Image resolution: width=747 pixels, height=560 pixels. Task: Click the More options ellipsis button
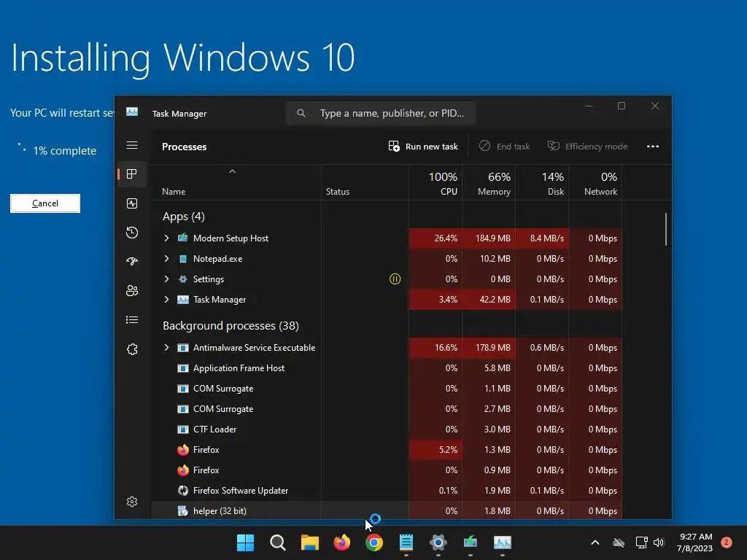(x=653, y=146)
